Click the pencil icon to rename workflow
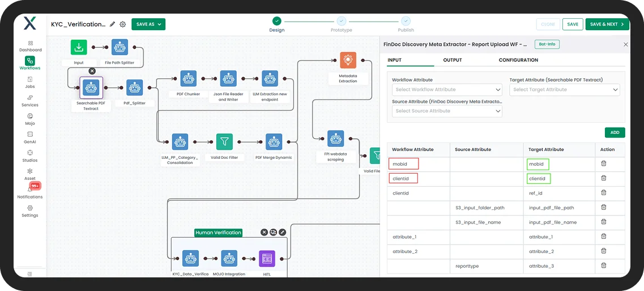The width and height of the screenshot is (644, 291). click(113, 24)
